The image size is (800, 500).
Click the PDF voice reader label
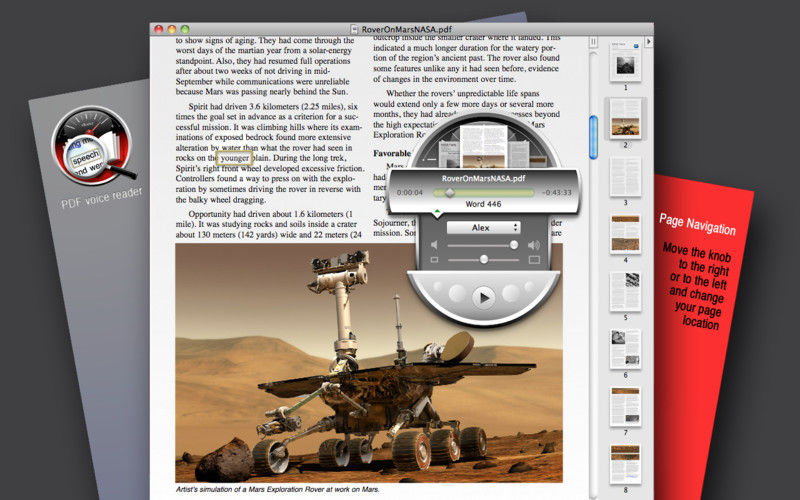101,198
